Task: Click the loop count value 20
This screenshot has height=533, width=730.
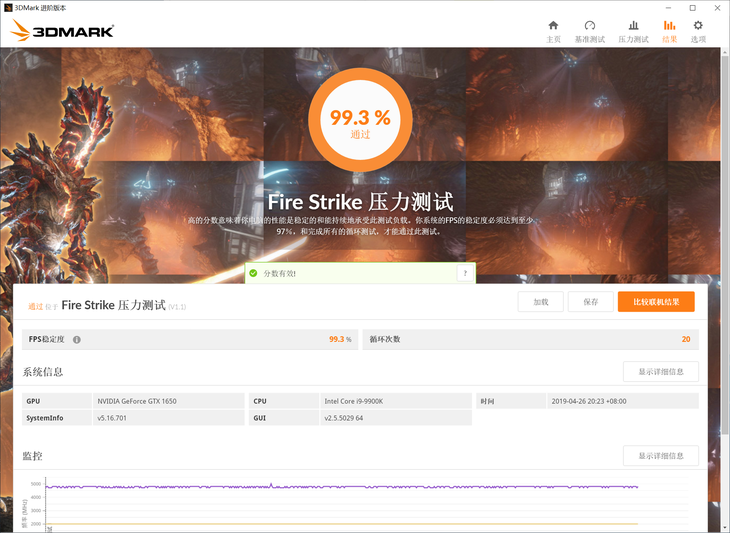Action: click(x=686, y=339)
